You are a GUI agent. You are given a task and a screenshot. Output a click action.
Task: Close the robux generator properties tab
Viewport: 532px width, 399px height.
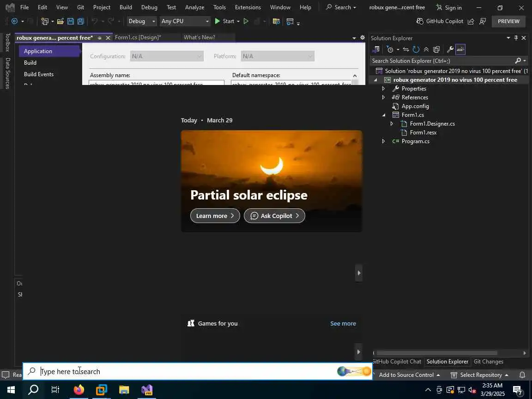coord(108,38)
